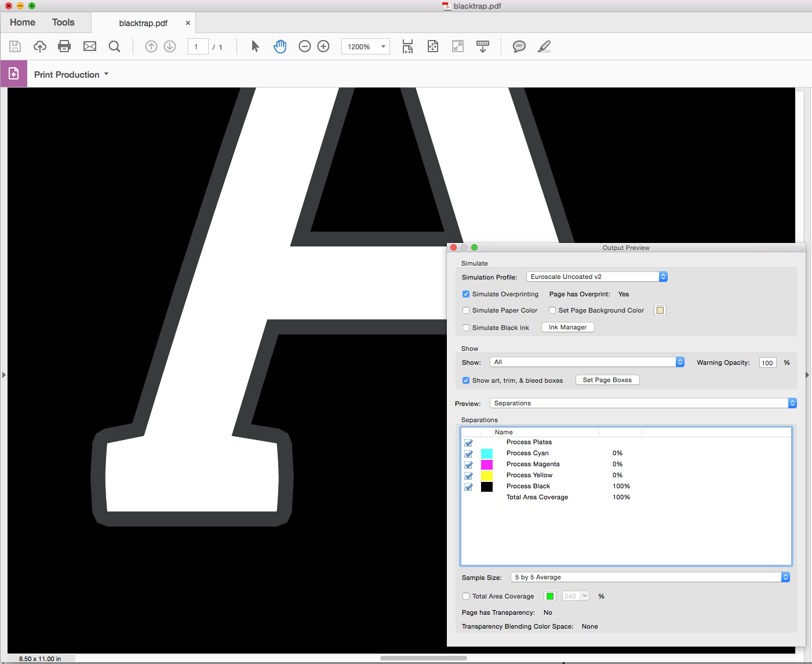
Task: Uncheck the Process Plates separation
Action: [469, 442]
